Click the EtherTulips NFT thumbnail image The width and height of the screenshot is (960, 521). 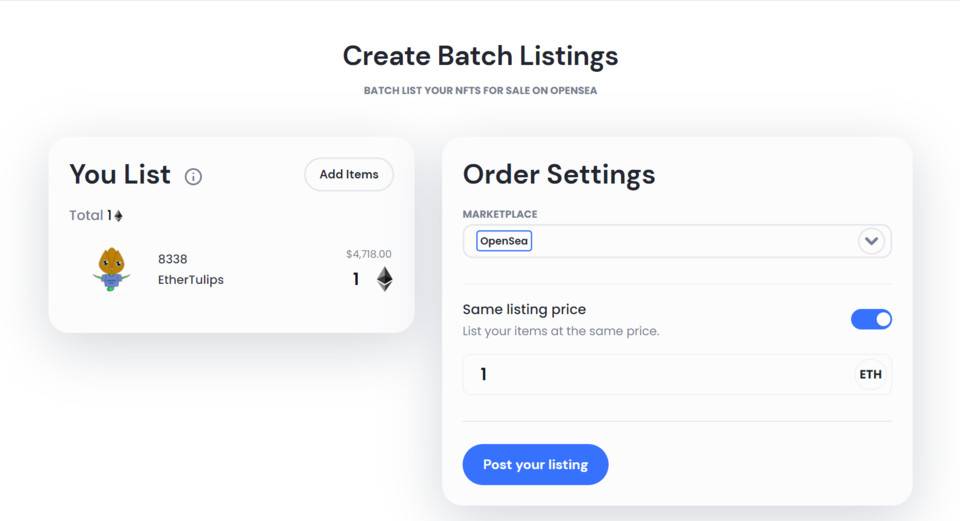[111, 269]
